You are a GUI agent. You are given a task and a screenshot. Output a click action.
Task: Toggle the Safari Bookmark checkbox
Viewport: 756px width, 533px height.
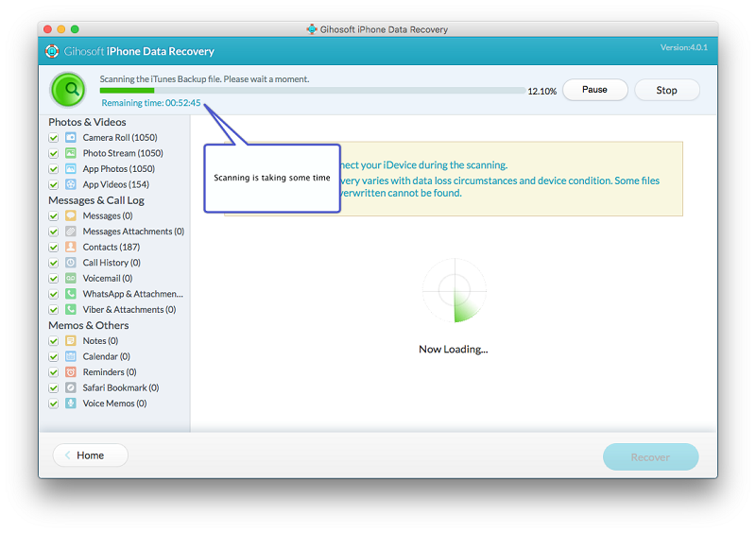point(54,387)
